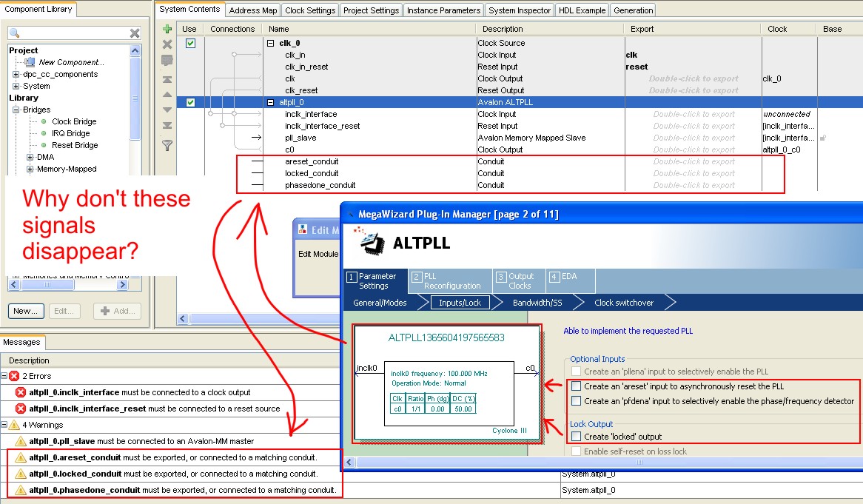Click the magnifier search icon
863x504 pixels.
pos(15,33)
